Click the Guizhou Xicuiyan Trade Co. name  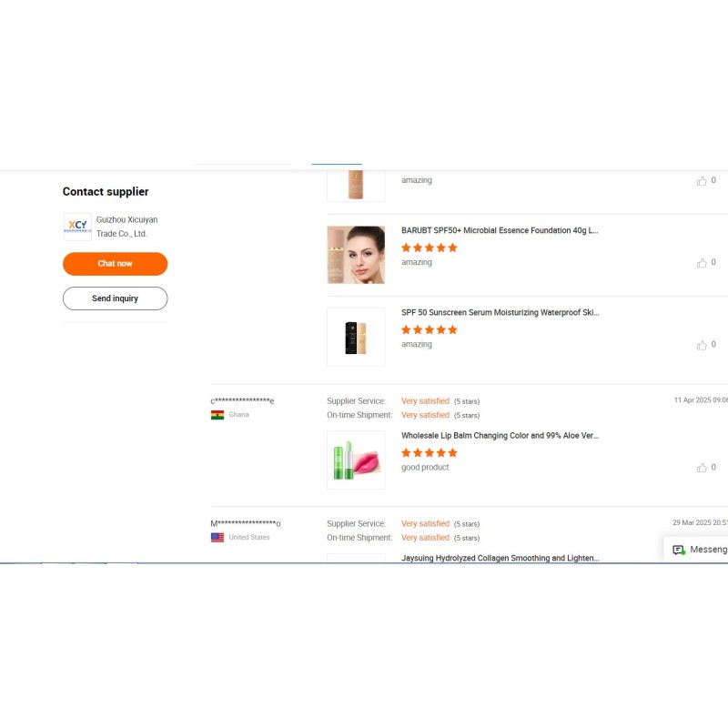(x=126, y=227)
